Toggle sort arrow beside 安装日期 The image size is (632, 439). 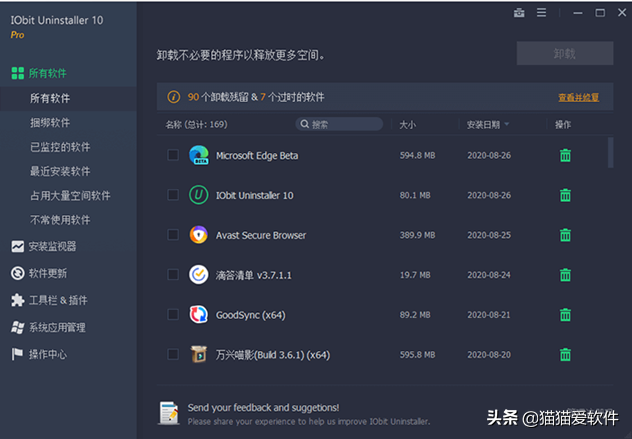coord(507,124)
